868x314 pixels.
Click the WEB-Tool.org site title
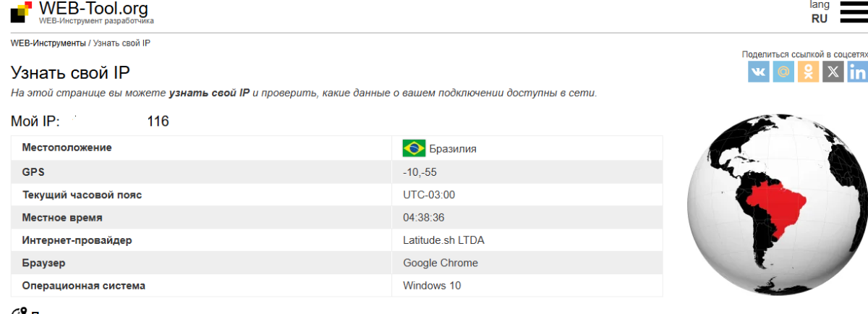point(93,9)
